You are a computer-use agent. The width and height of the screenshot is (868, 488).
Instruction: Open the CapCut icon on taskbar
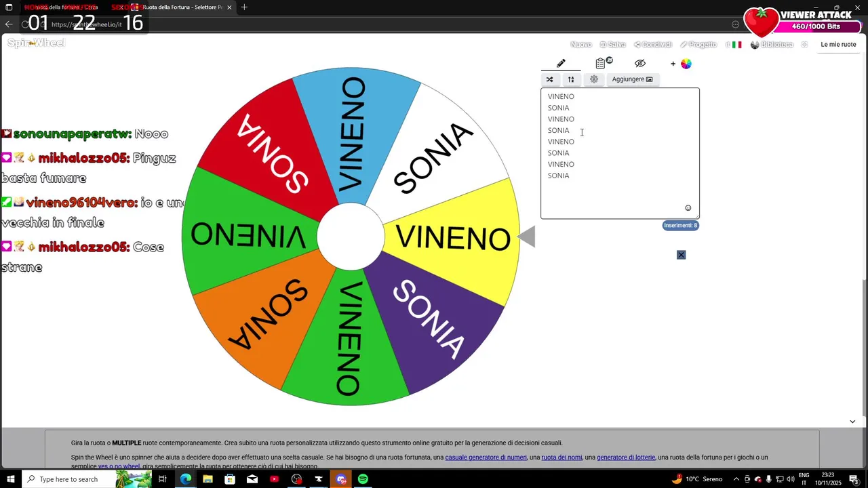319,479
